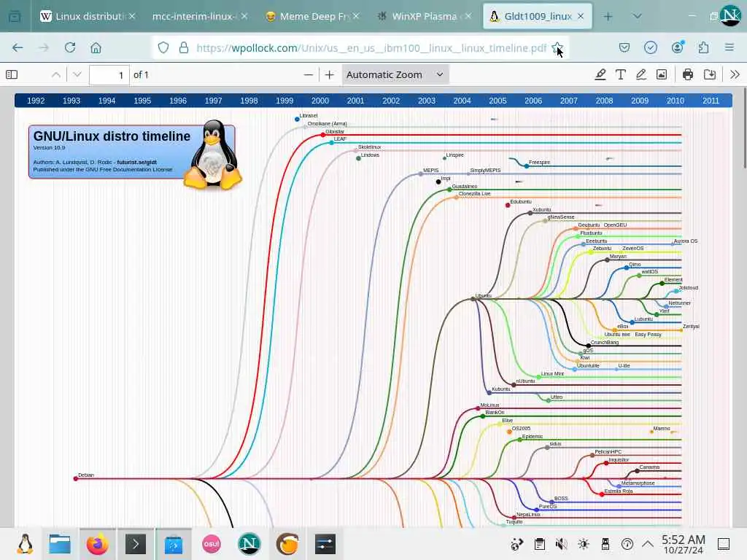The width and height of the screenshot is (747, 560).
Task: Click the 1992 year marker
Action: (36, 101)
